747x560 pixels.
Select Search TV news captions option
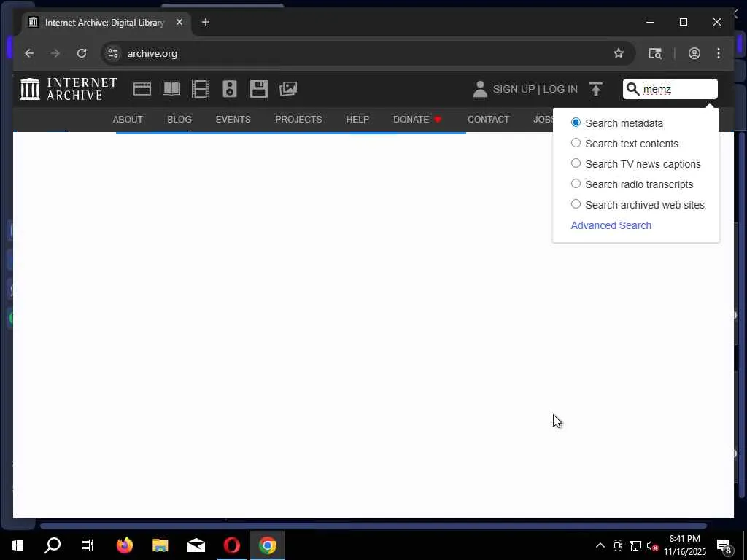click(576, 163)
